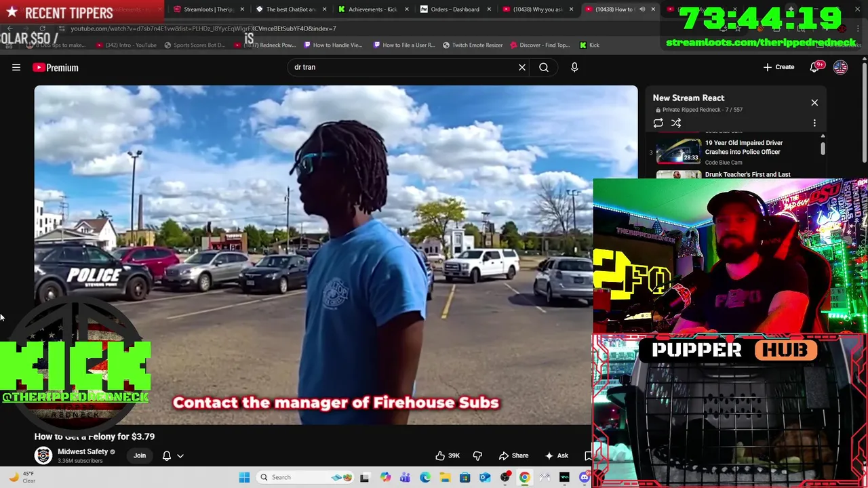Open the 'How to Handle Vie...' bookmark
868x488 pixels.
click(333, 45)
